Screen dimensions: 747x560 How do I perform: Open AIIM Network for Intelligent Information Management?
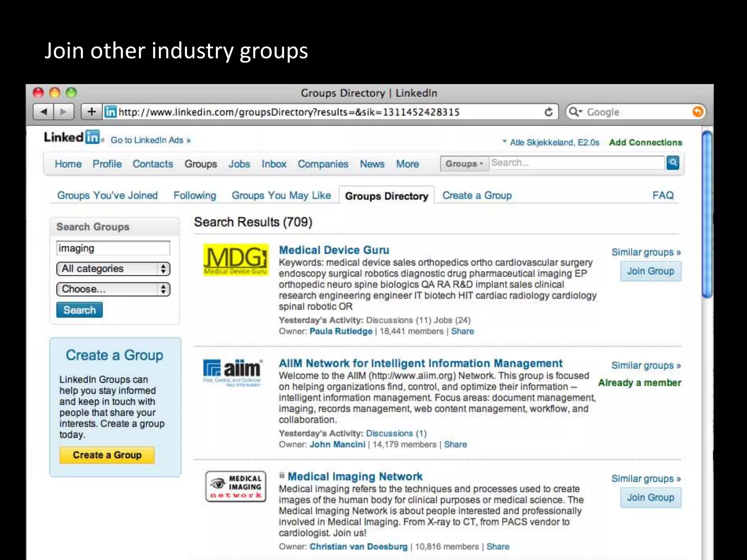(421, 363)
